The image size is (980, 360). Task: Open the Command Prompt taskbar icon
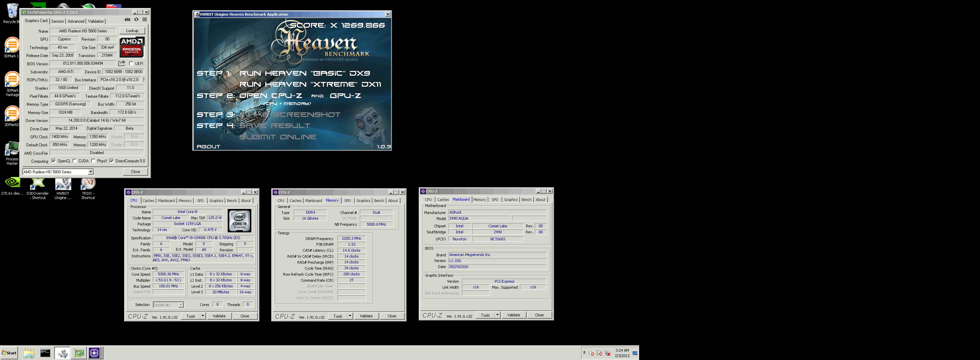(45, 353)
